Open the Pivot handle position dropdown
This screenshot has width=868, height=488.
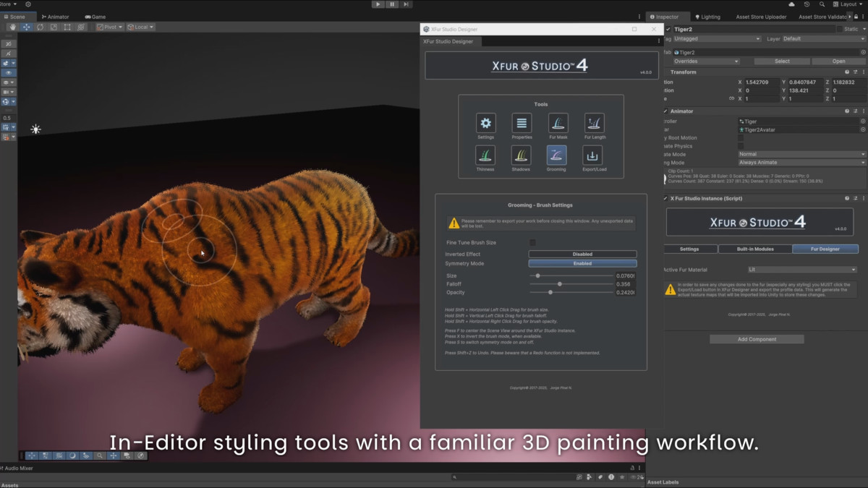[111, 27]
